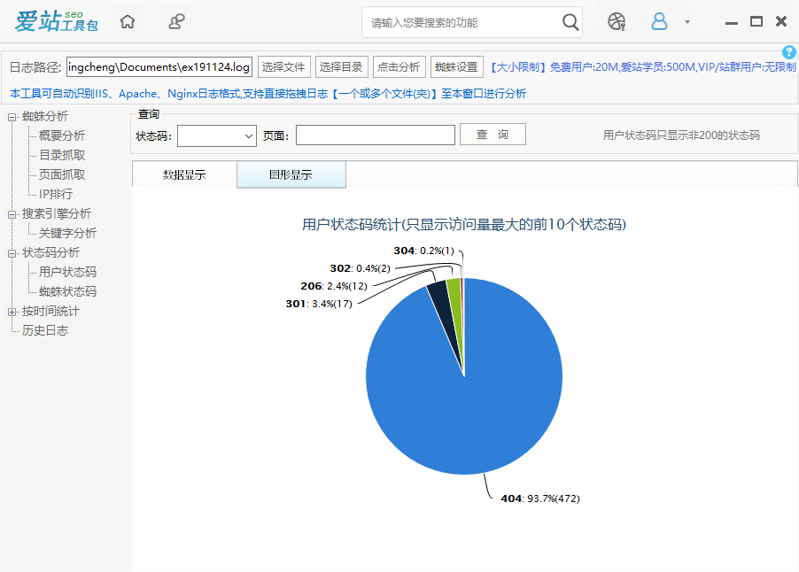Screen dimensions: 799x572
Task: Open the account dropdown arrow beside avatar
Action: 687,22
